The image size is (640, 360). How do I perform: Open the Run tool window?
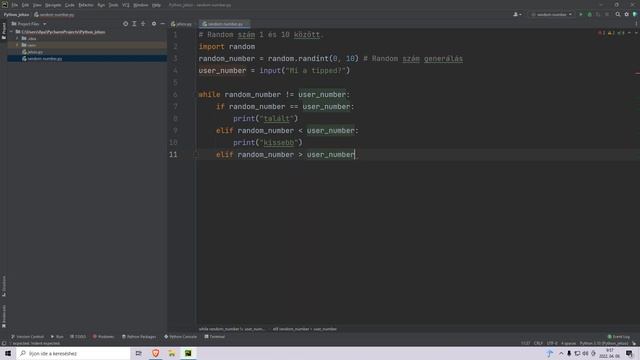tap(57, 337)
